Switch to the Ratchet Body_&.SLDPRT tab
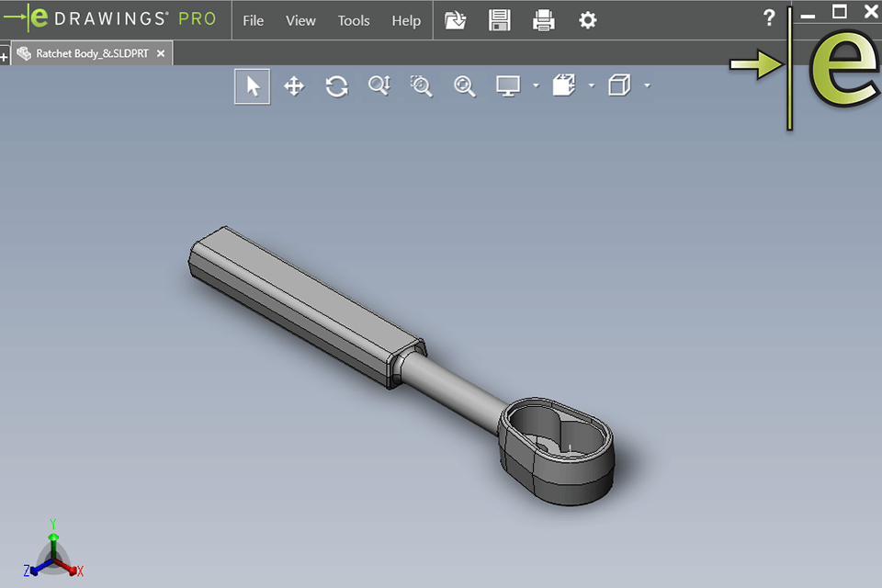The height and width of the screenshot is (588, 882). [x=91, y=54]
